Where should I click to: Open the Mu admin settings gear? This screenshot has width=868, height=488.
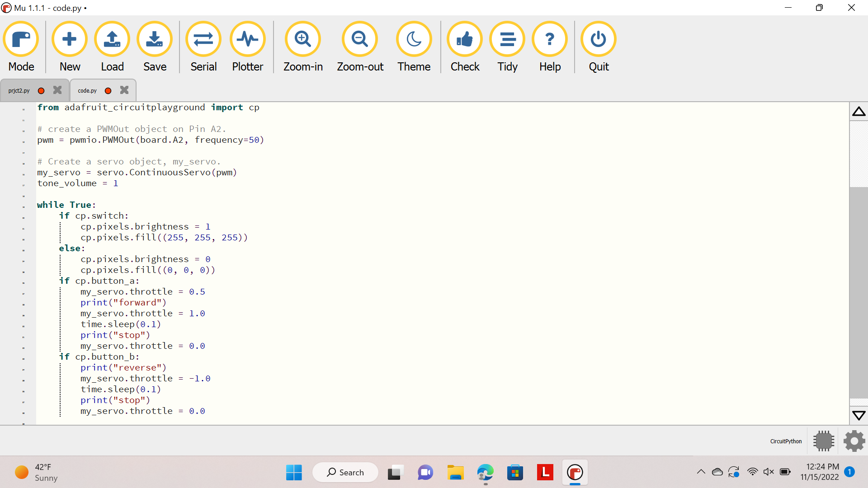point(854,441)
